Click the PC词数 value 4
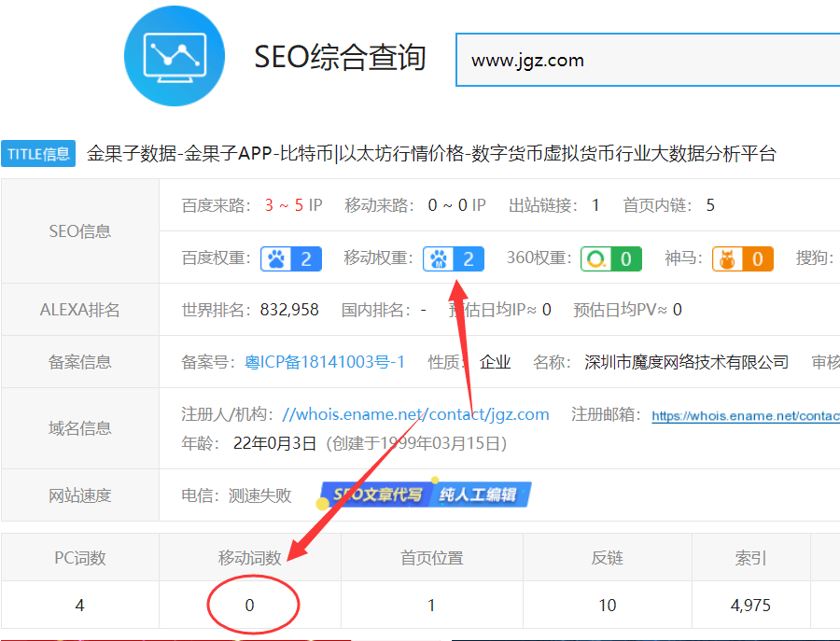The height and width of the screenshot is (641, 840). coord(80,606)
